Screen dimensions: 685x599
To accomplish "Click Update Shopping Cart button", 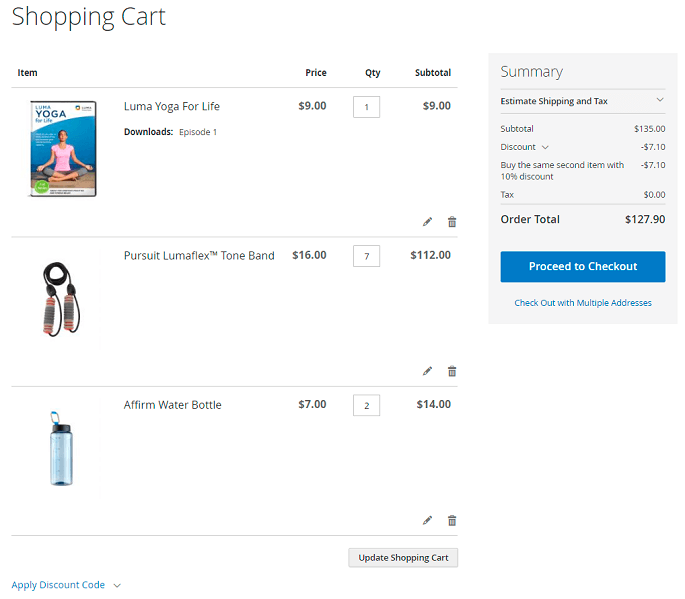I will tap(403, 557).
